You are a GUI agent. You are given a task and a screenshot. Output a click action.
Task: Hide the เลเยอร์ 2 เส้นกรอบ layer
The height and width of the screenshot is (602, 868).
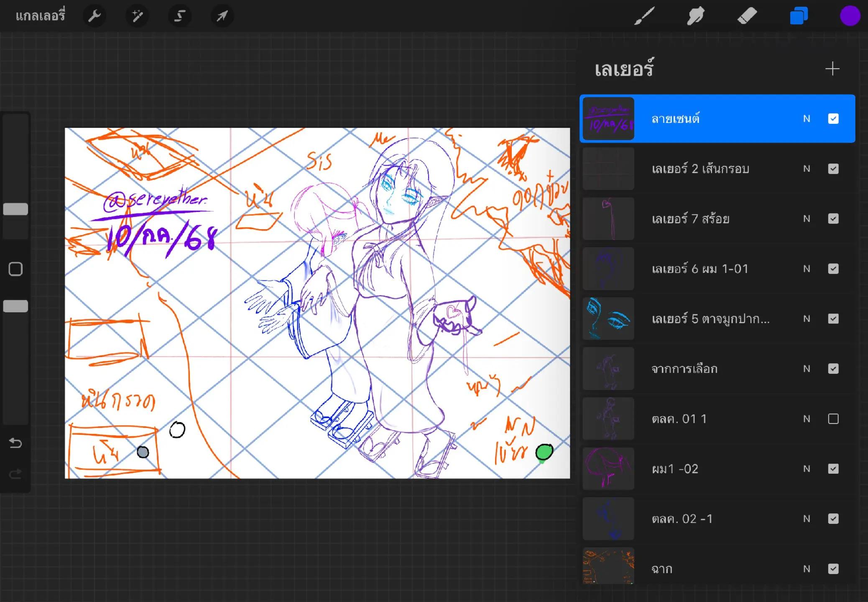click(833, 169)
